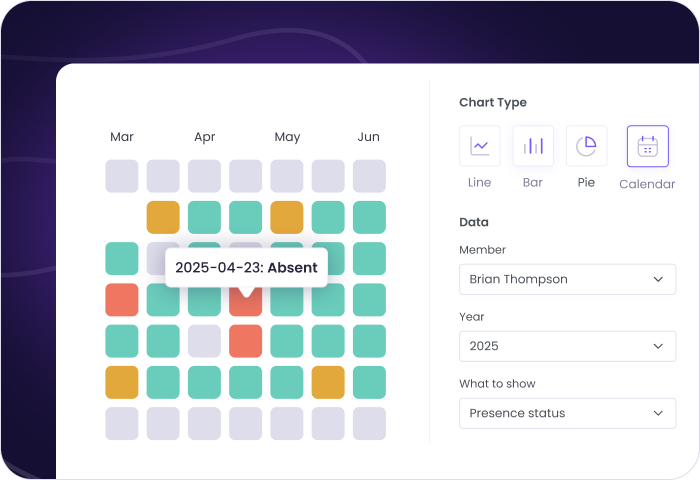Click the '2025-04-23: Absent' tooltip
The height and width of the screenshot is (480, 700).
pos(246,267)
